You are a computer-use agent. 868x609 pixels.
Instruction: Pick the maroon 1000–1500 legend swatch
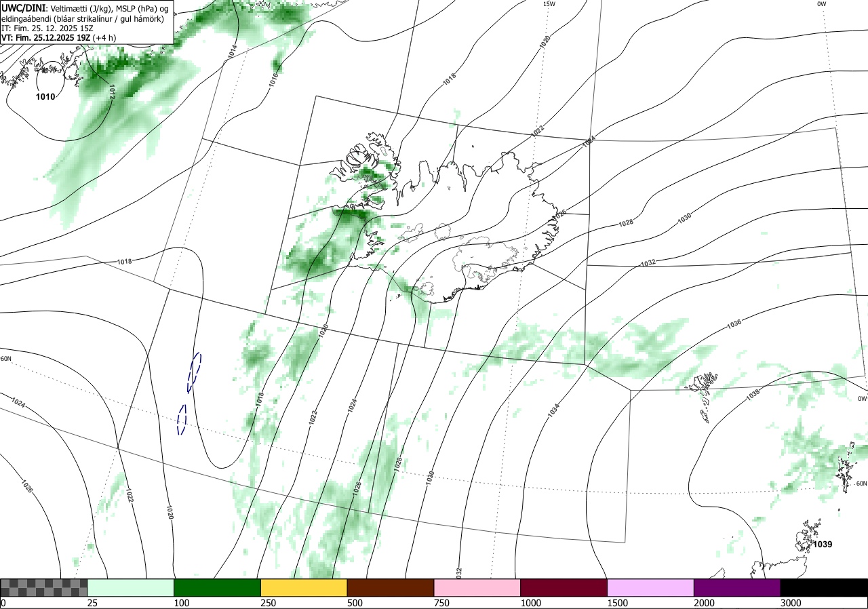pos(564,587)
